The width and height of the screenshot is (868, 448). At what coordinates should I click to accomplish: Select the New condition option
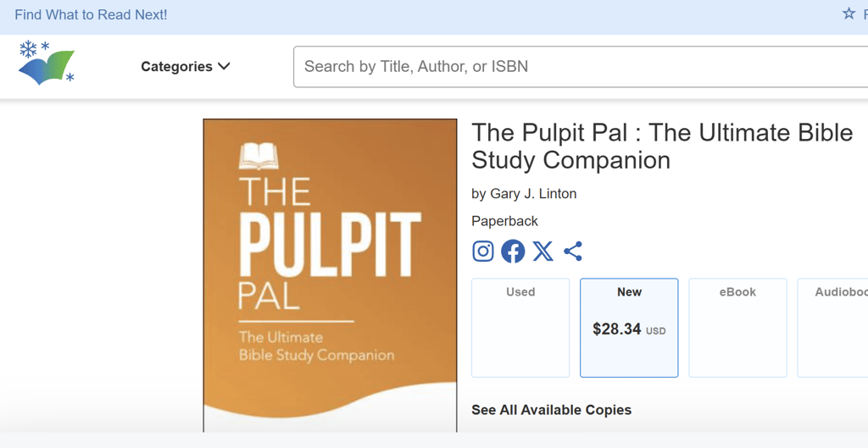tap(629, 328)
